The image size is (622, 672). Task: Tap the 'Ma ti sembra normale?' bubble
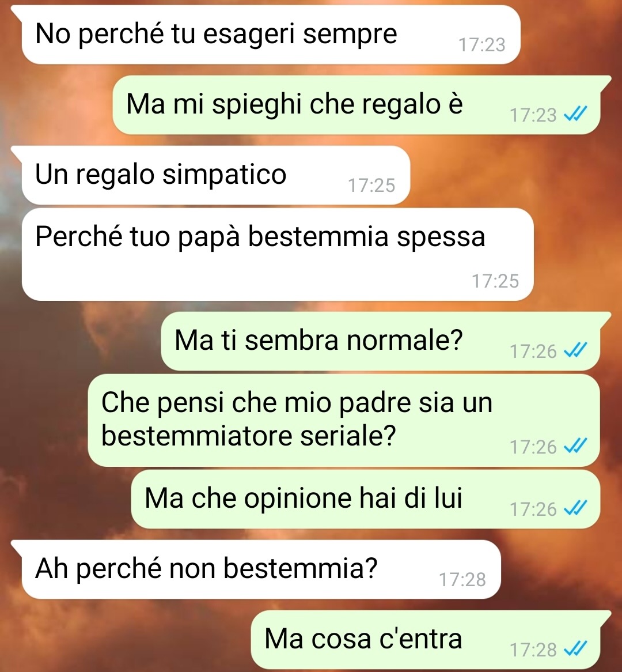click(x=380, y=342)
